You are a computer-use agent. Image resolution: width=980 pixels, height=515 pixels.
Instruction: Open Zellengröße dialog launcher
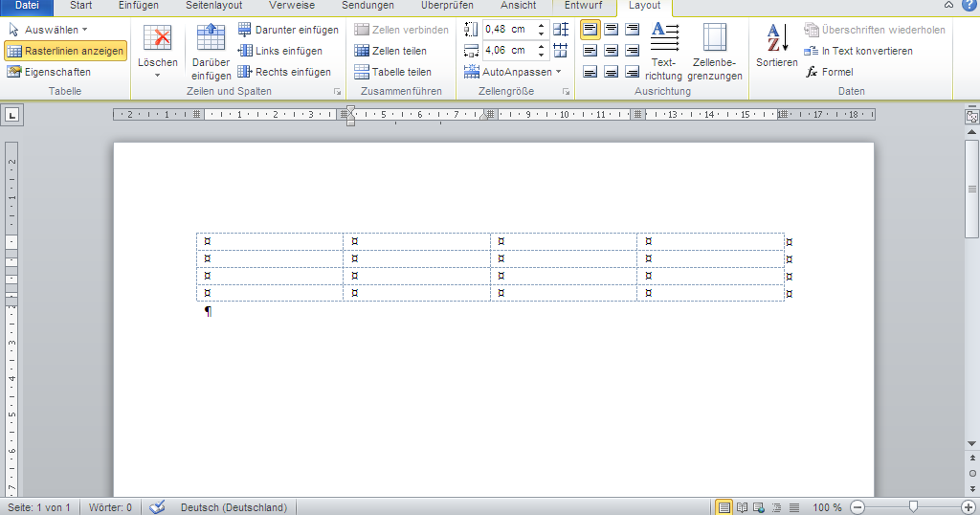click(x=567, y=92)
